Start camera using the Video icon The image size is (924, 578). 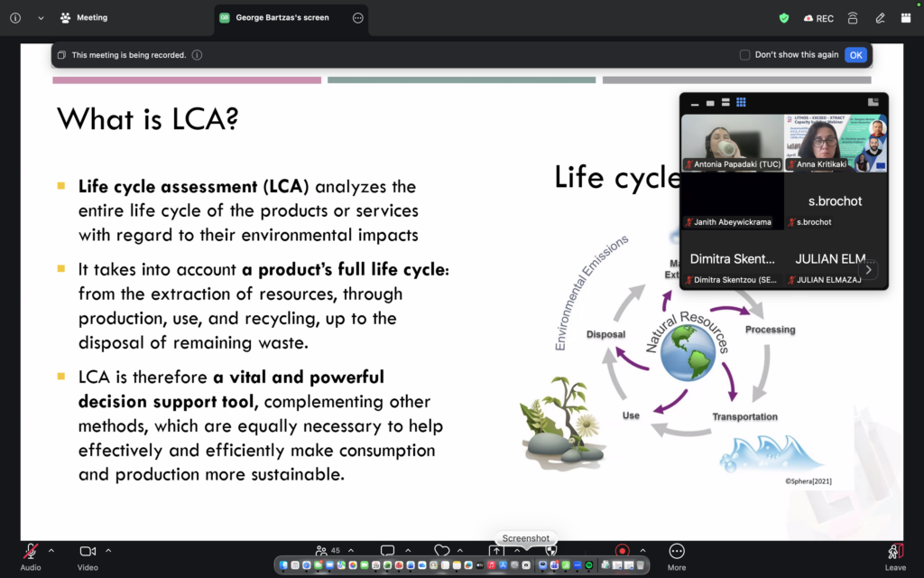click(x=88, y=552)
